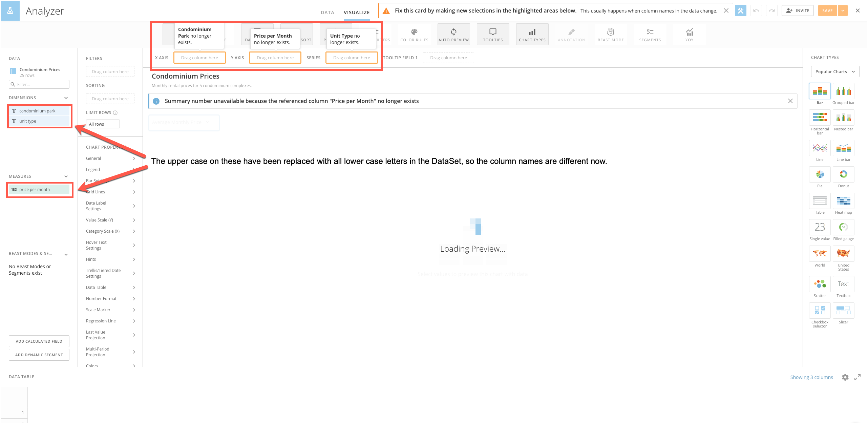Select the Pie chart type

[x=820, y=175]
